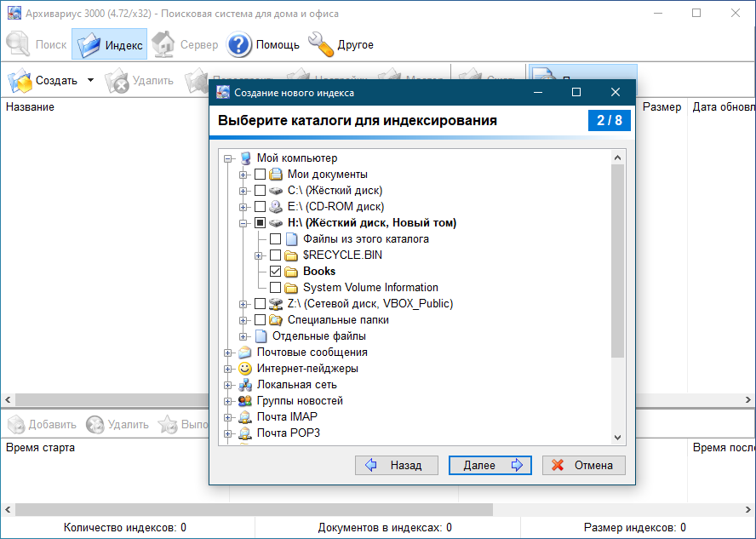Click the Локальная сеть network icon
The width and height of the screenshot is (756, 539).
245,385
